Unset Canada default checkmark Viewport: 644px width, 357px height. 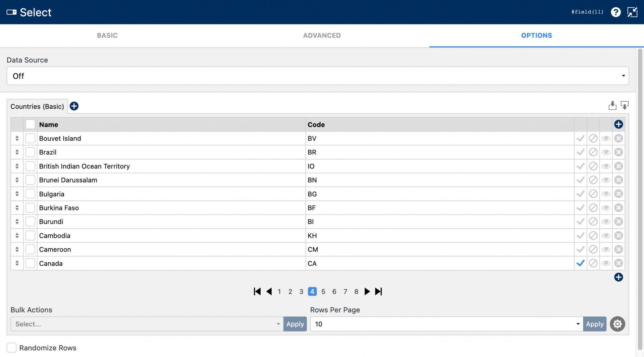point(580,263)
